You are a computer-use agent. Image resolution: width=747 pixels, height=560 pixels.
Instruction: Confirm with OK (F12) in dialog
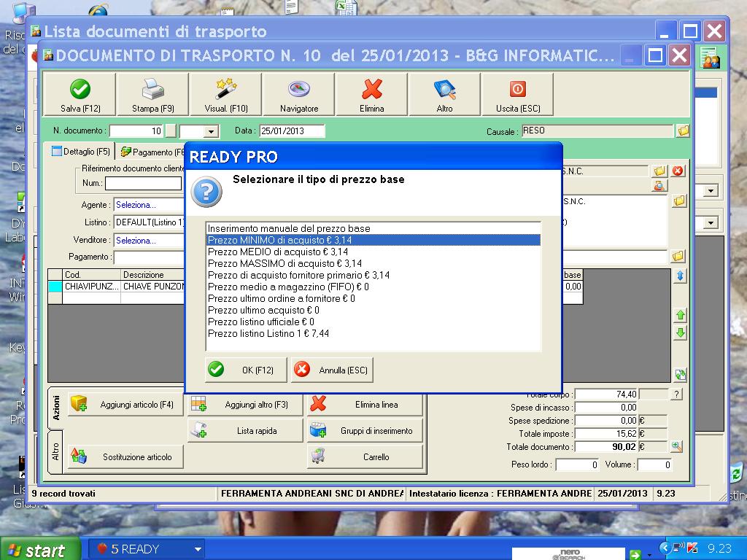247,370
